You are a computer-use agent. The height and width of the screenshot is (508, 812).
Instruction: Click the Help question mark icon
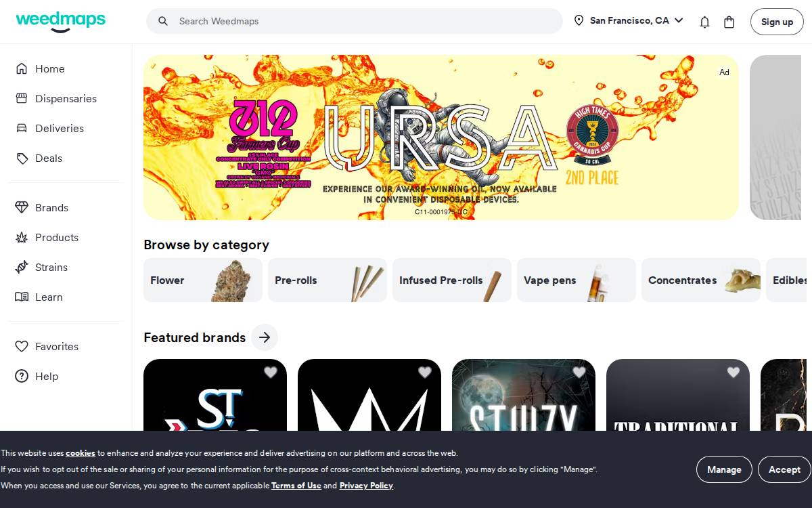[22, 376]
